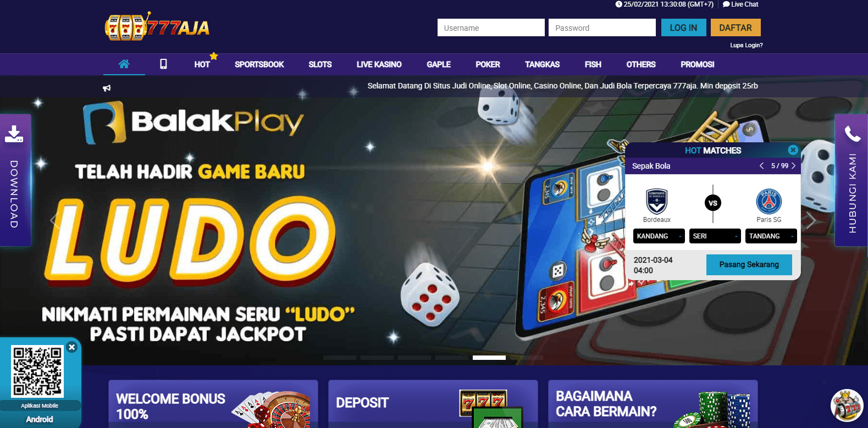The width and height of the screenshot is (868, 428).
Task: Click the Username input field
Action: [x=491, y=27]
